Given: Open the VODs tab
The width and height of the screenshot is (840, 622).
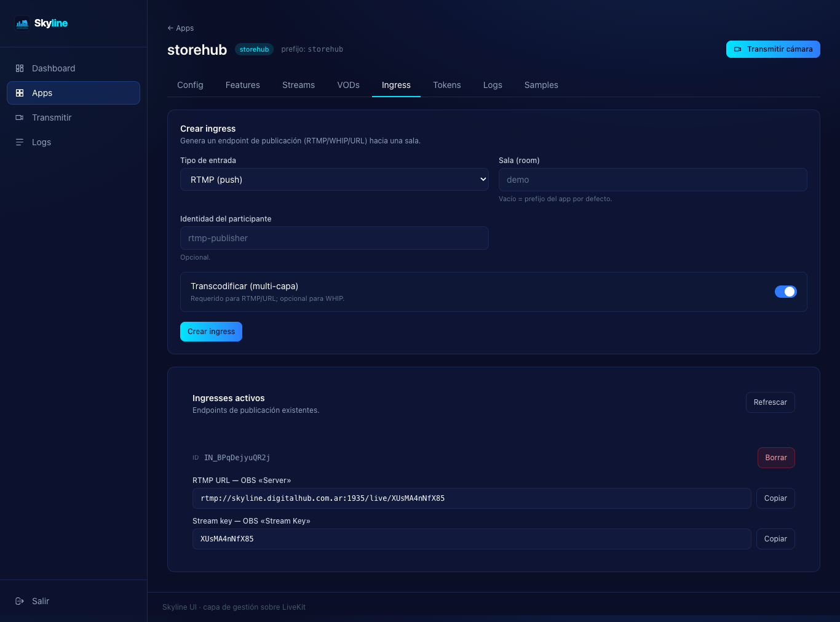Looking at the screenshot, I should coord(348,85).
